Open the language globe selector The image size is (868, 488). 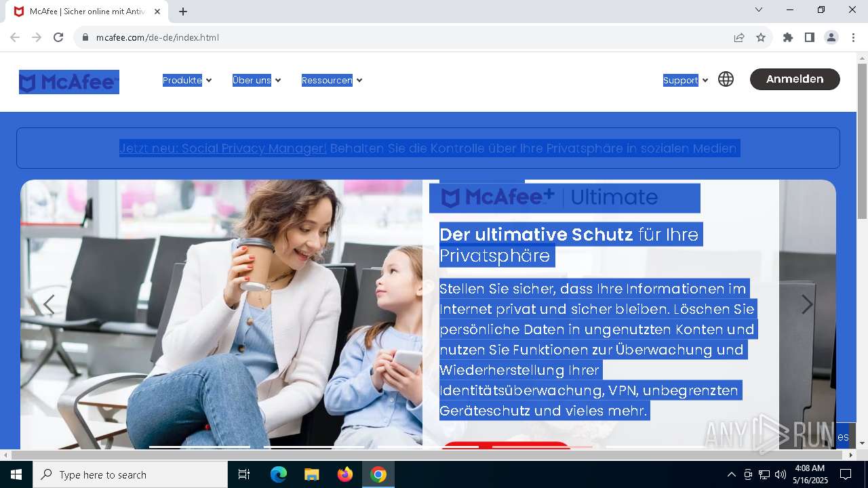[x=726, y=79]
